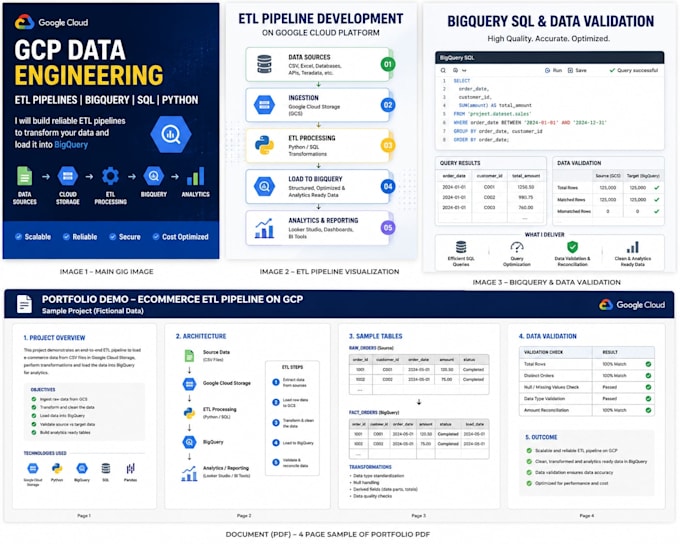
Task: Click the Secure check mark
Action: point(112,236)
